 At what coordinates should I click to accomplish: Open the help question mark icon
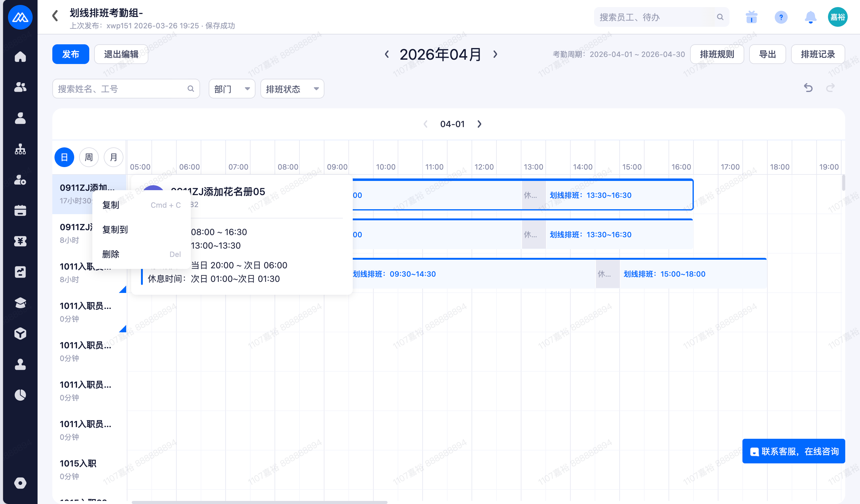coord(781,17)
